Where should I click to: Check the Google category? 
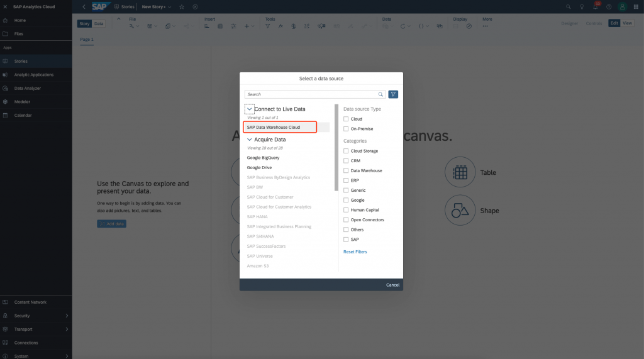tap(346, 201)
